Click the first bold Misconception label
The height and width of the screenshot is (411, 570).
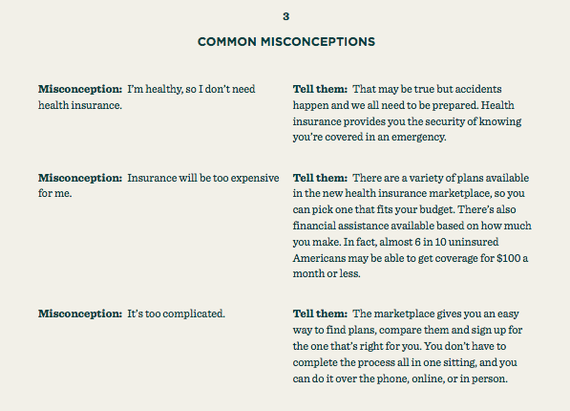80,89
